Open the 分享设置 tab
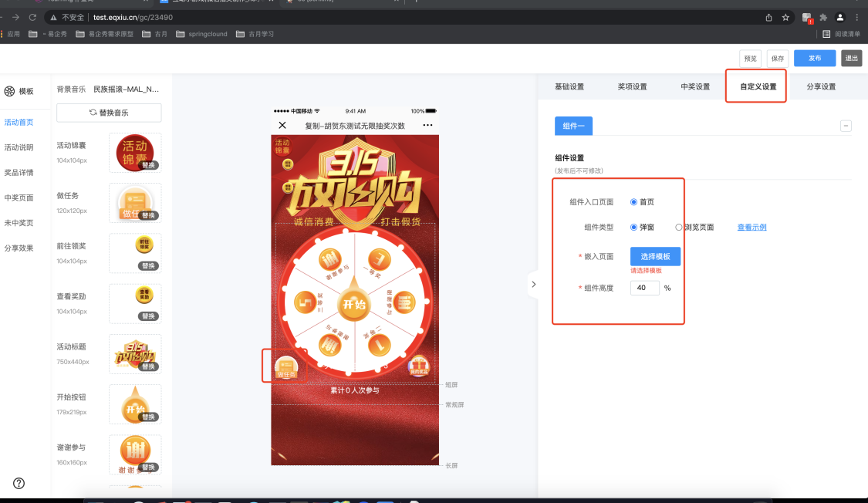 (821, 86)
